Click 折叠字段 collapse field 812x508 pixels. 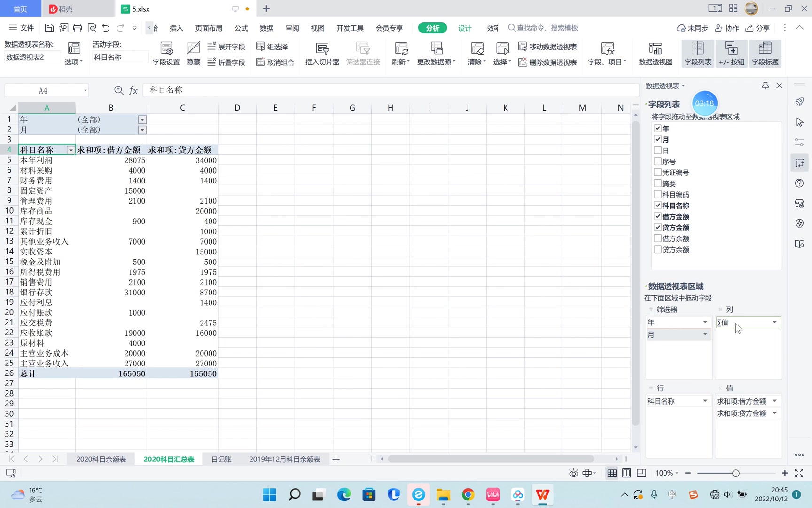tap(226, 62)
